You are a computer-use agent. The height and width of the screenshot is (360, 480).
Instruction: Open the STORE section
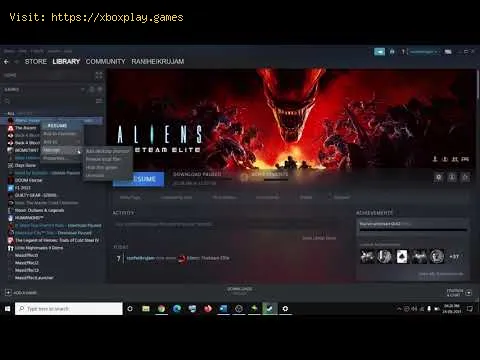point(36,62)
